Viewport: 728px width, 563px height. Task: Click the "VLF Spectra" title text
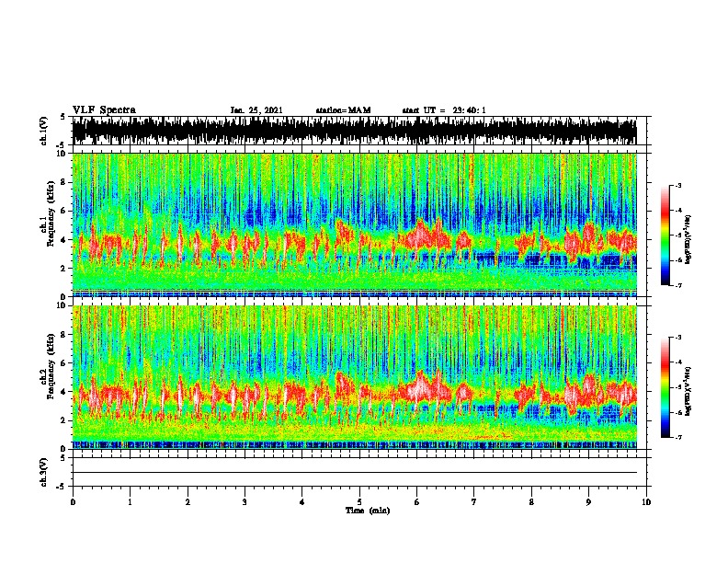coord(104,110)
